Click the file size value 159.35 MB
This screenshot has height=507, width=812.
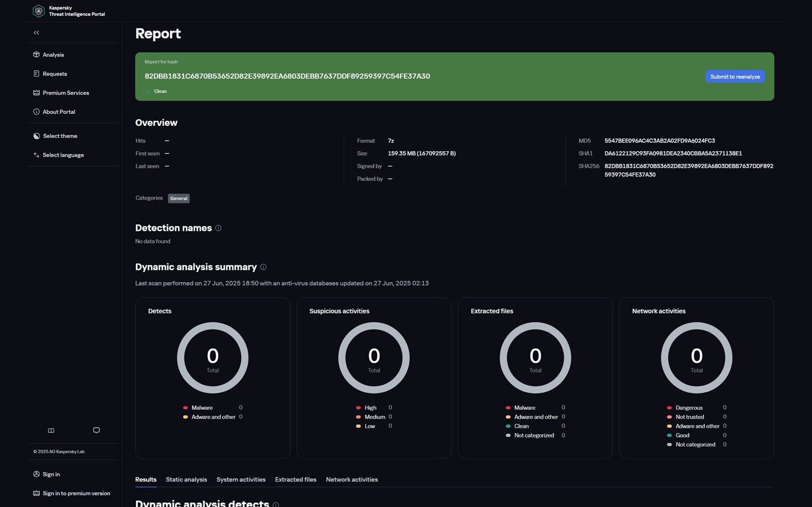pos(422,153)
